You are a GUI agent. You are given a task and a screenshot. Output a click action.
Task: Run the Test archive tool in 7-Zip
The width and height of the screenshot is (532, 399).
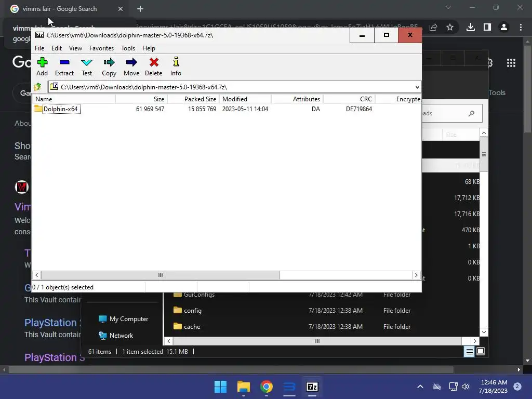point(87,66)
